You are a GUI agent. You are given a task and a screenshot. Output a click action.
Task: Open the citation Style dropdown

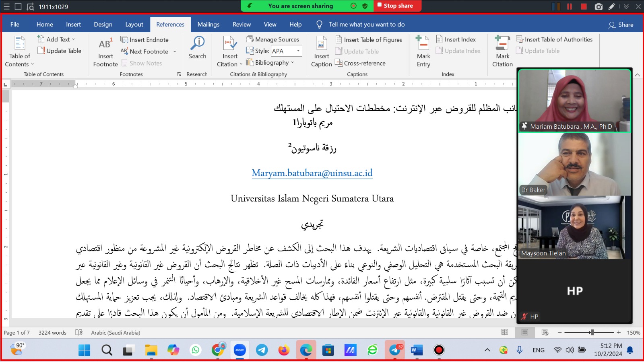coord(298,51)
